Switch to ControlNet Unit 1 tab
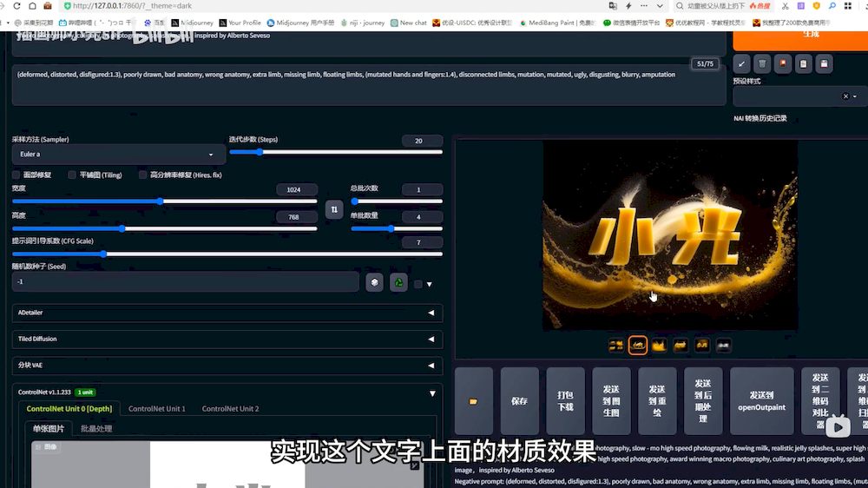This screenshot has width=868, height=488. click(157, 408)
